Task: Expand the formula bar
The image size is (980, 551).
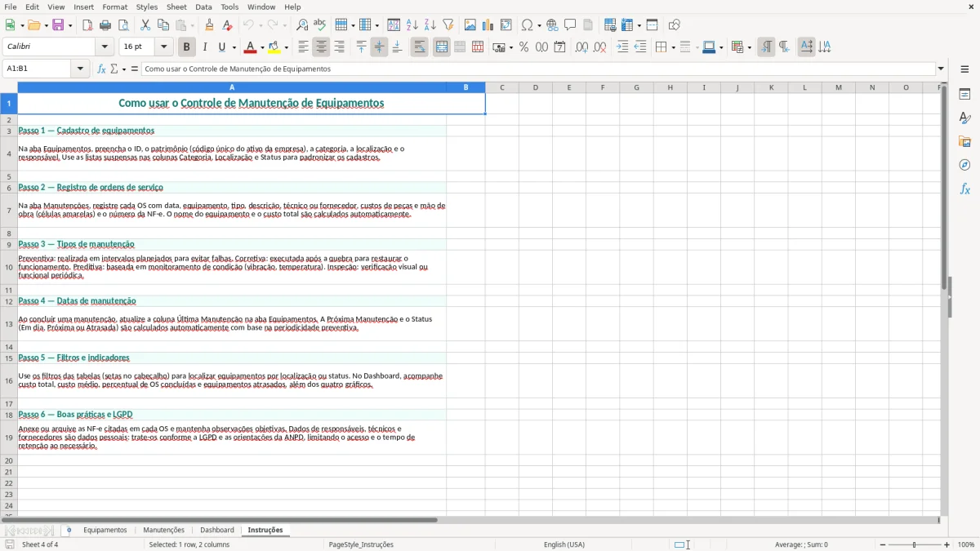Action: [x=942, y=69]
